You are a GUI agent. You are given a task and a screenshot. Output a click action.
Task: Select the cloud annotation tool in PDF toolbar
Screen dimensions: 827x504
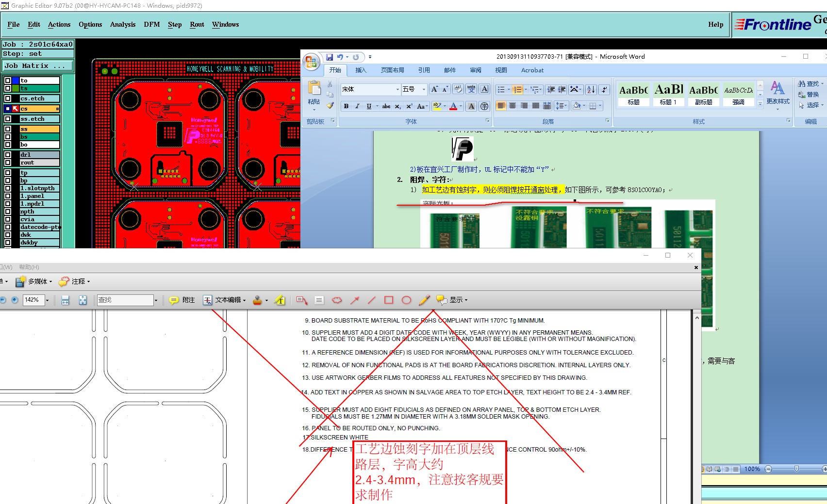click(336, 300)
